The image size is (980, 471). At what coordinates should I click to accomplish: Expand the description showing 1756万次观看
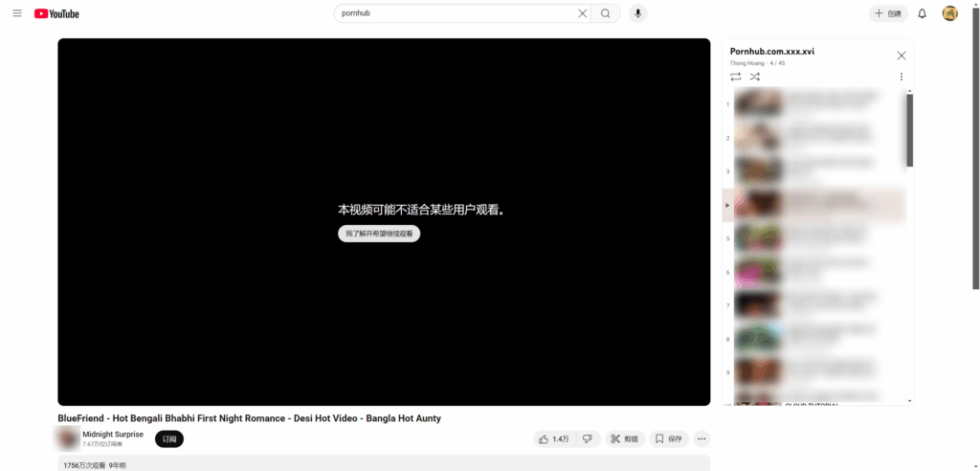[384, 463]
